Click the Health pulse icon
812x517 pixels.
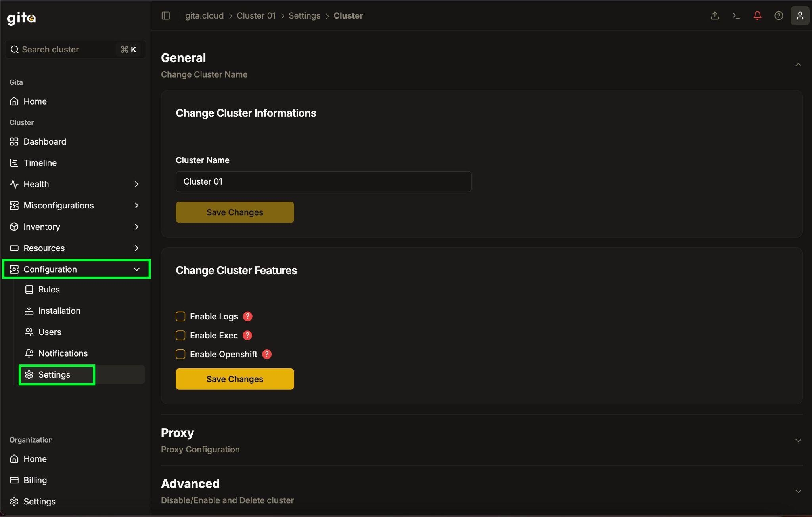tap(14, 184)
